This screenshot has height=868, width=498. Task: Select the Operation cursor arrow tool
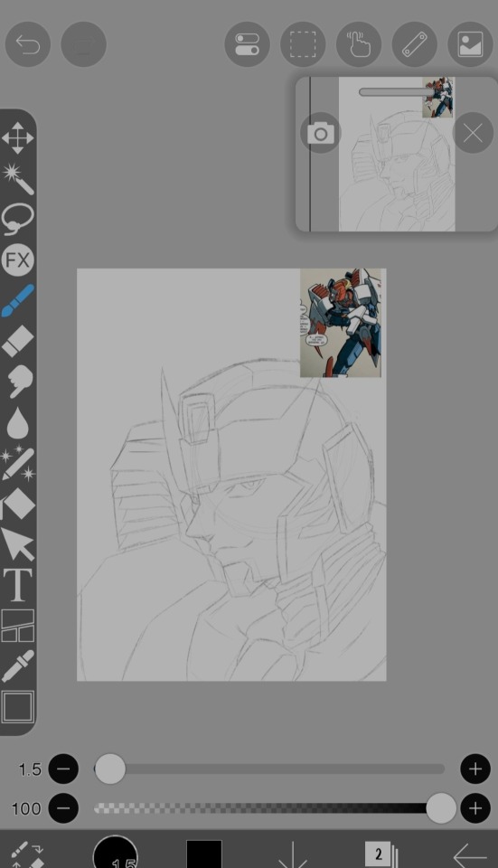coord(18,544)
